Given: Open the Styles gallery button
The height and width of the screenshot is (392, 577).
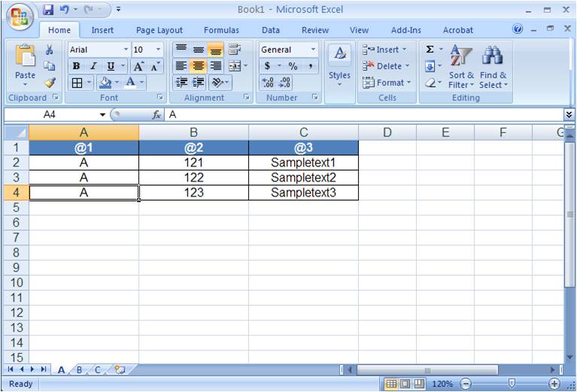Looking at the screenshot, I should (x=339, y=67).
